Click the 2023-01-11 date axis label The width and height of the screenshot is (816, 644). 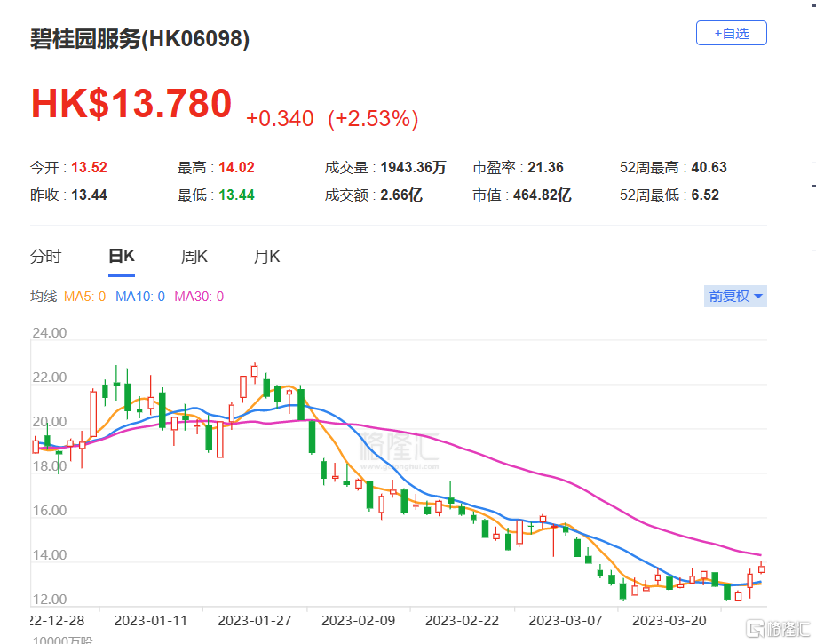150,621
